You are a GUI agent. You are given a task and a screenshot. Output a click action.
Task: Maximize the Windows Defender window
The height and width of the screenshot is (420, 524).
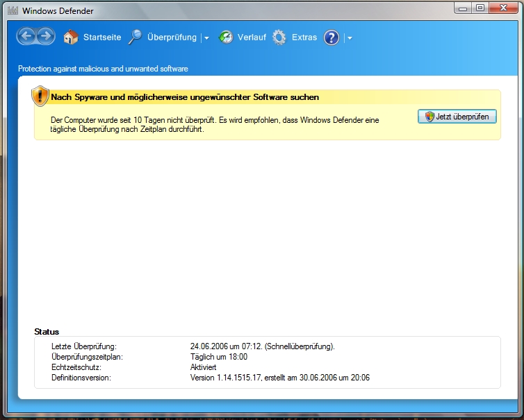coord(480,8)
